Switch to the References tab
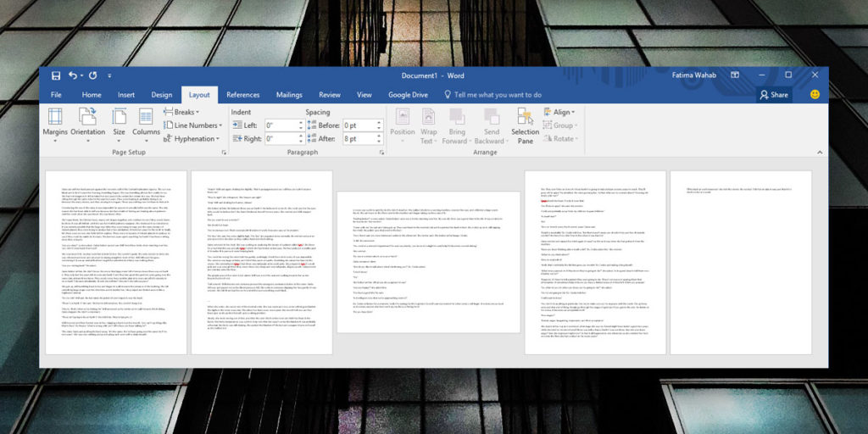 [x=242, y=95]
